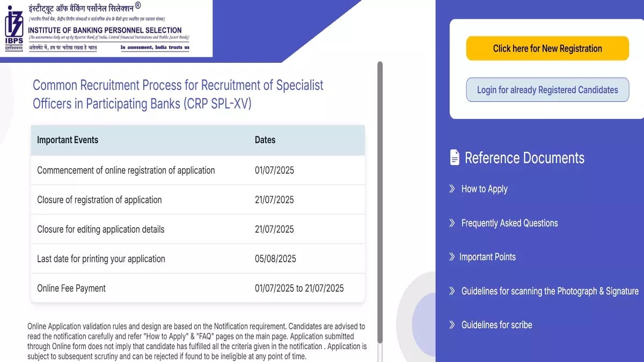
Task: Click chevron icon beside Important Points
Action: [x=452, y=257]
